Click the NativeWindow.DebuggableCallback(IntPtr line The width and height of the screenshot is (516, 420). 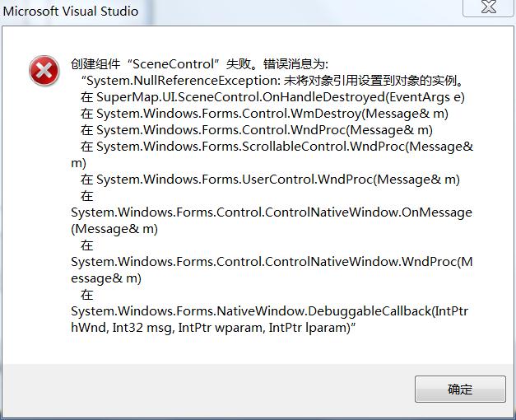269,311
